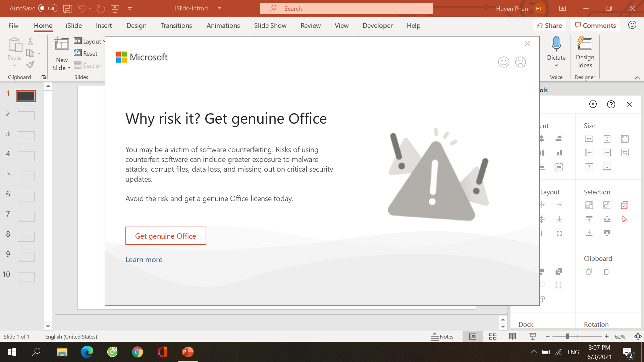Image resolution: width=644 pixels, height=362 pixels.
Task: Open the Animations tab
Action: point(223,25)
